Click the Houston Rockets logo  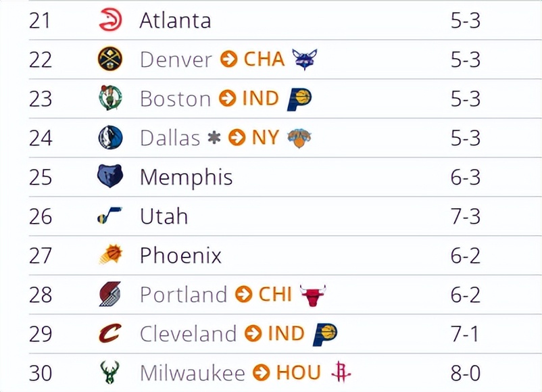pyautogui.click(x=342, y=373)
